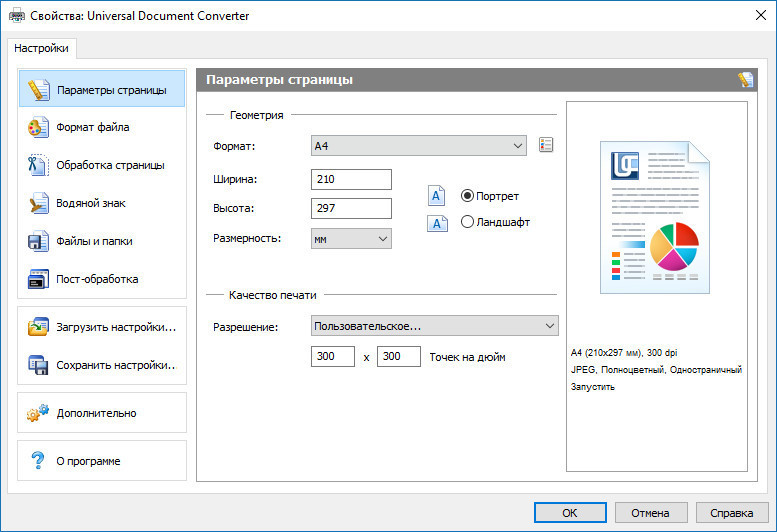
Task: Open the Разрешение dropdown showing Пользовательское
Action: click(x=435, y=326)
